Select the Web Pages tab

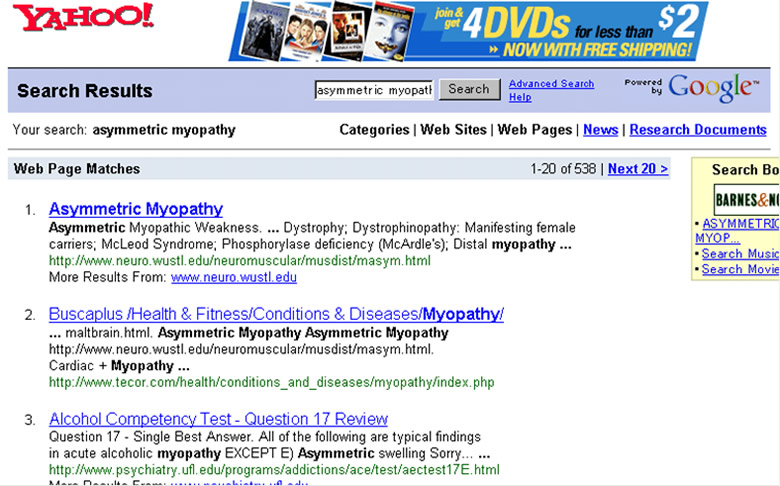pyautogui.click(x=535, y=130)
